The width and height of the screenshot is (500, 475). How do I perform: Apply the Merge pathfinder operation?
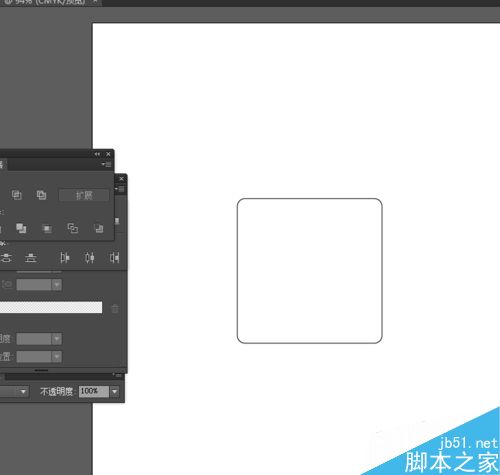21,228
